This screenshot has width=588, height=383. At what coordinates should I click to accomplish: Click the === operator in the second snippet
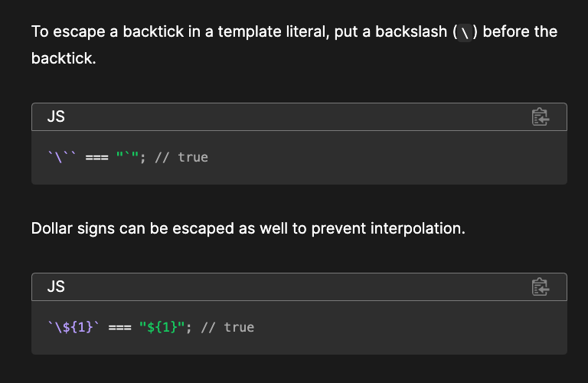point(119,327)
